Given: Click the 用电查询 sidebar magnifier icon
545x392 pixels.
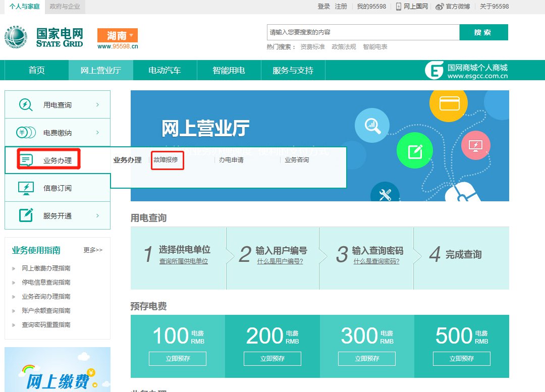Looking at the screenshot, I should [x=26, y=104].
